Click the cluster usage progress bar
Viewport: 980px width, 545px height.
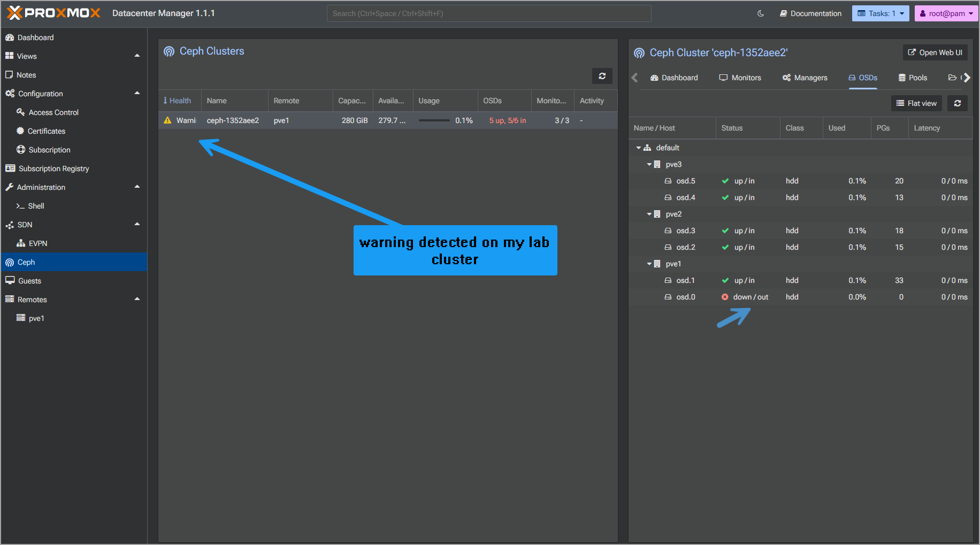coord(434,120)
